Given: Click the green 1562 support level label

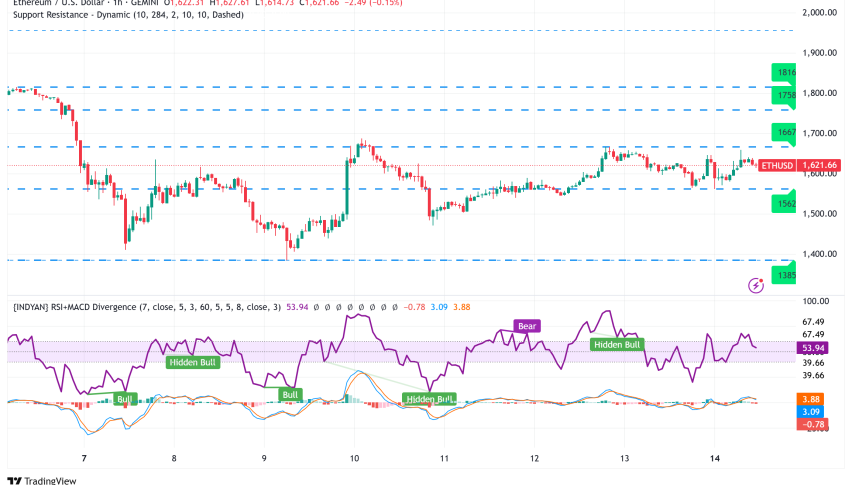Looking at the screenshot, I should click(784, 204).
